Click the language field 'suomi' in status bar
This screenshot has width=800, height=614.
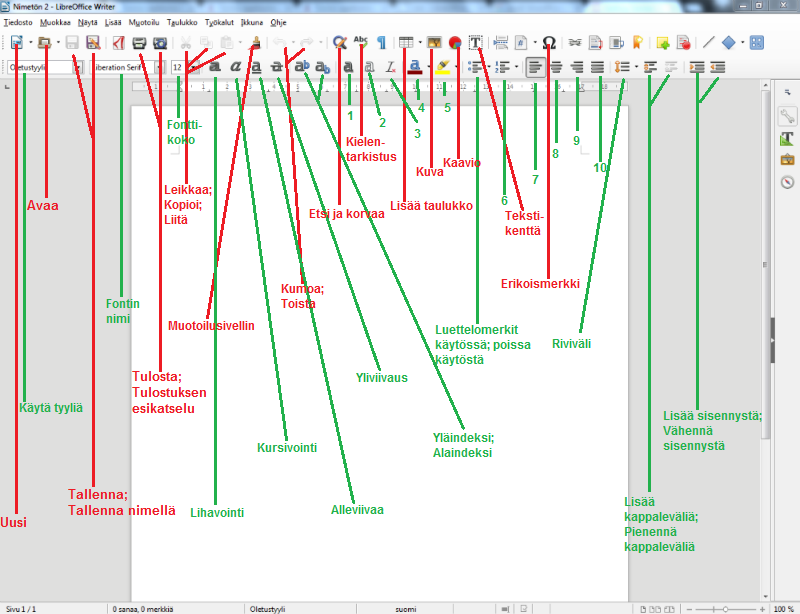point(405,607)
